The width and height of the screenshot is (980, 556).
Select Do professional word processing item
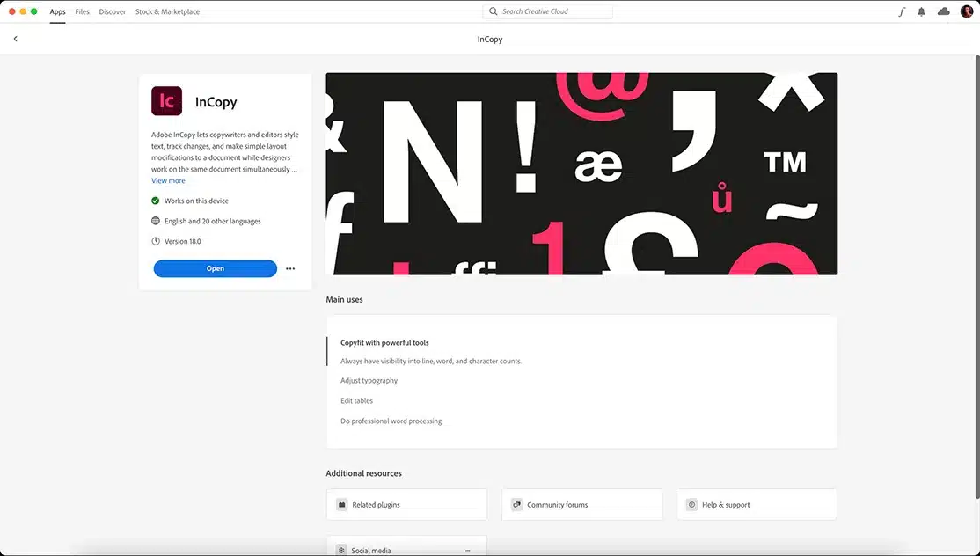(391, 421)
